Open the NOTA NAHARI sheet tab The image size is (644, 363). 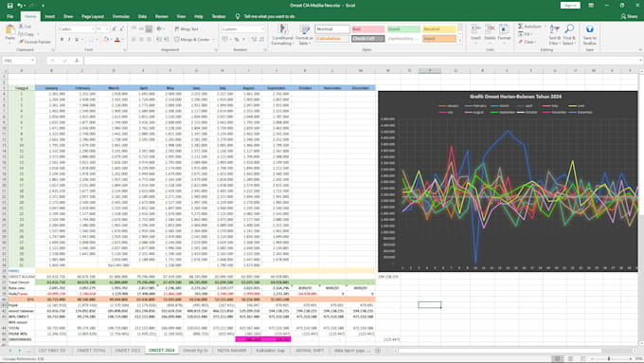tap(232, 351)
